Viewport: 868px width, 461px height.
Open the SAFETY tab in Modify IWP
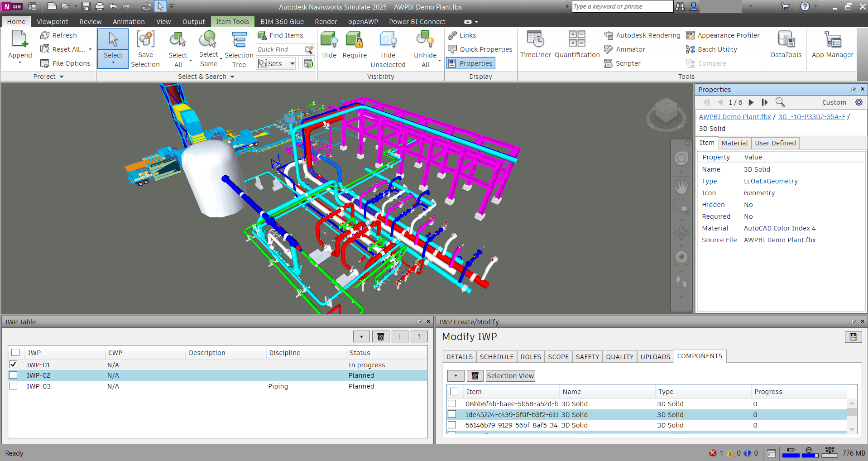pyautogui.click(x=587, y=357)
